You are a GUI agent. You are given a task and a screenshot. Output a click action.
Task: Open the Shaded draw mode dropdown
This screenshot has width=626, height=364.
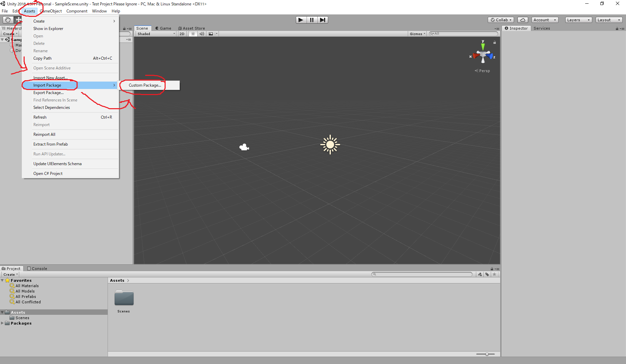pos(155,33)
